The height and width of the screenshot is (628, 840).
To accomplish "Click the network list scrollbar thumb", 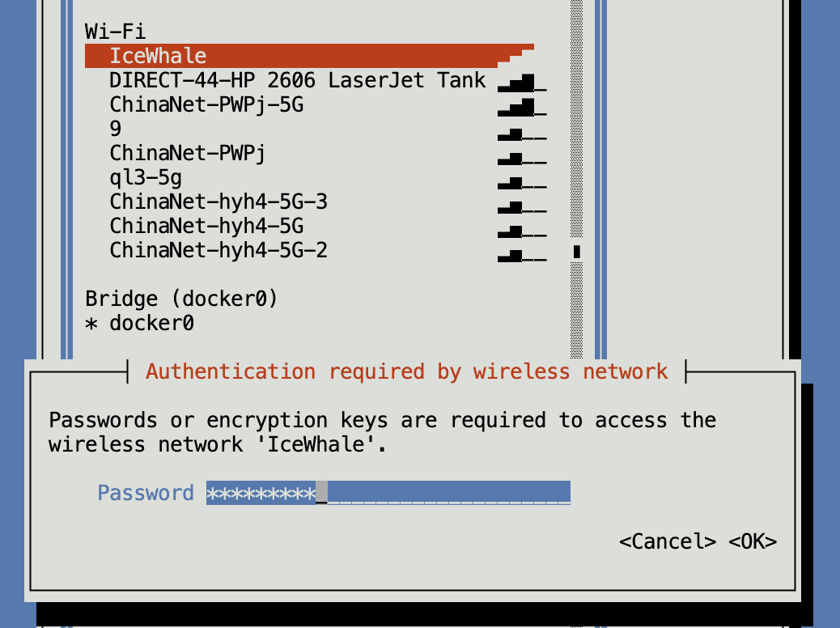I will click(577, 251).
